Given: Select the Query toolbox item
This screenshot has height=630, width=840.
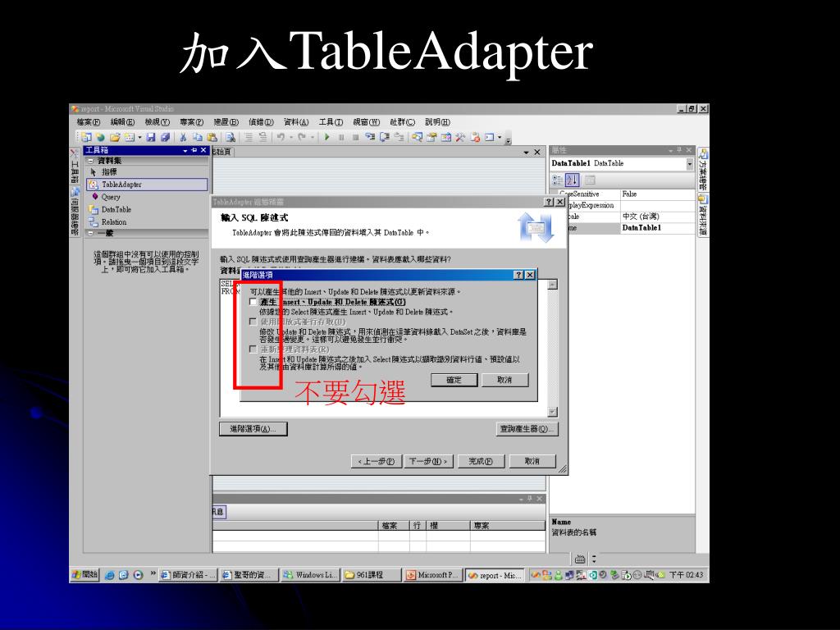Looking at the screenshot, I should coord(147,197).
